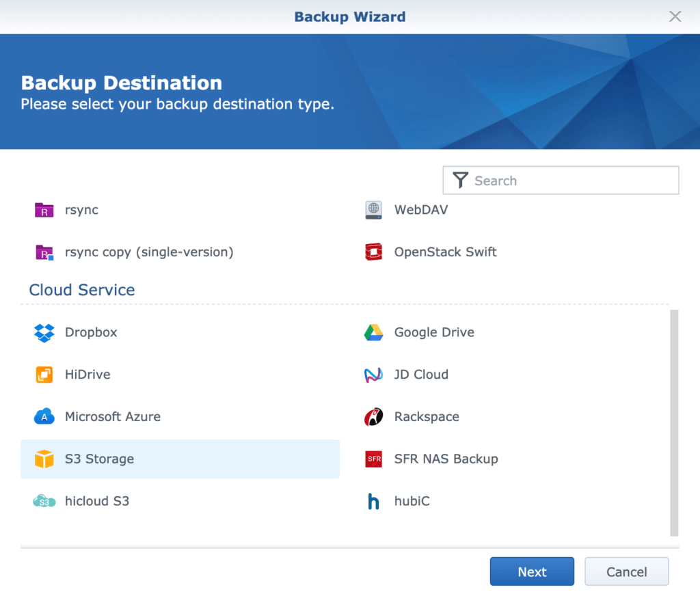Click the JD Cloud icon
The width and height of the screenshot is (700, 594).
point(373,375)
